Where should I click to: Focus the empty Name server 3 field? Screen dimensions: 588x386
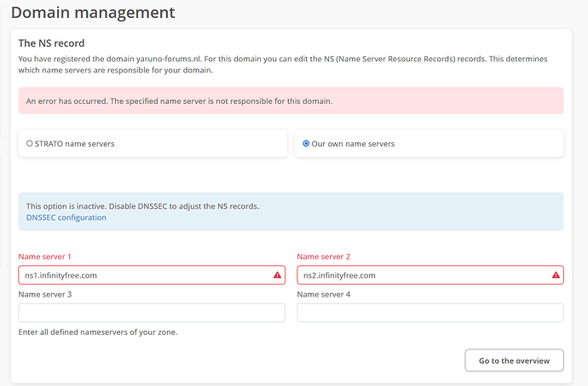pos(152,313)
